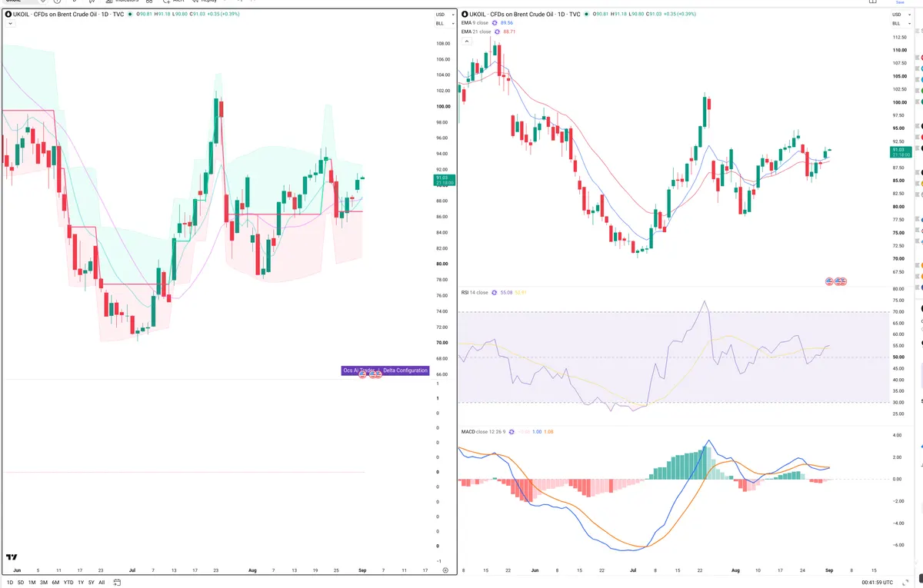Select the 3M date range button
923x588 pixels.
point(44,583)
